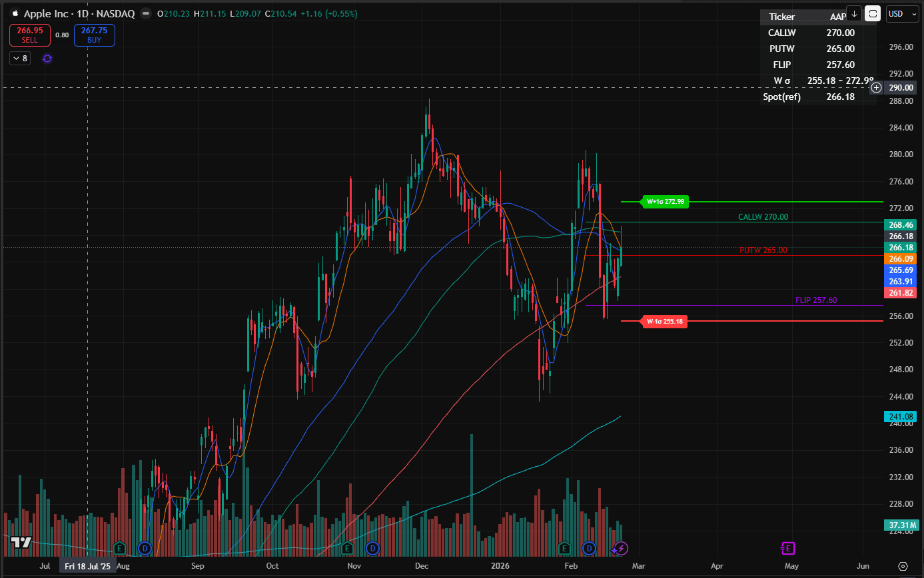Click the 0.80 spread value
Viewport: 924px width, 578px height.
(x=62, y=35)
